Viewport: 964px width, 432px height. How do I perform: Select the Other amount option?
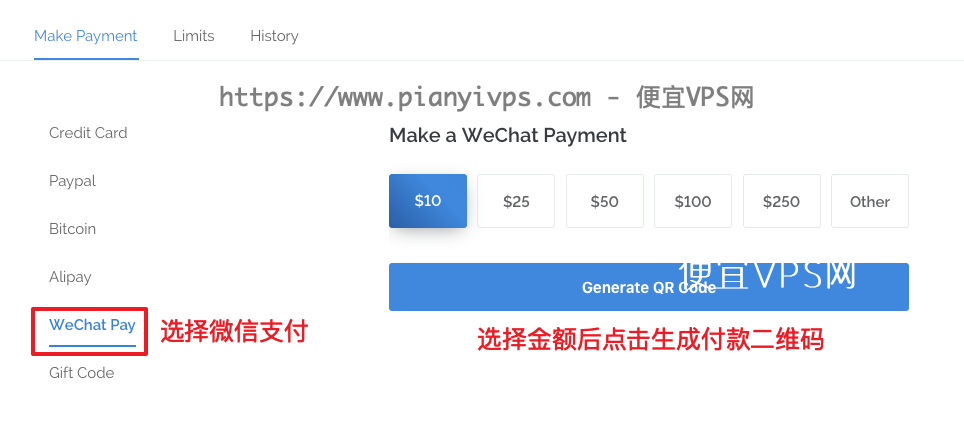pyautogui.click(x=870, y=201)
